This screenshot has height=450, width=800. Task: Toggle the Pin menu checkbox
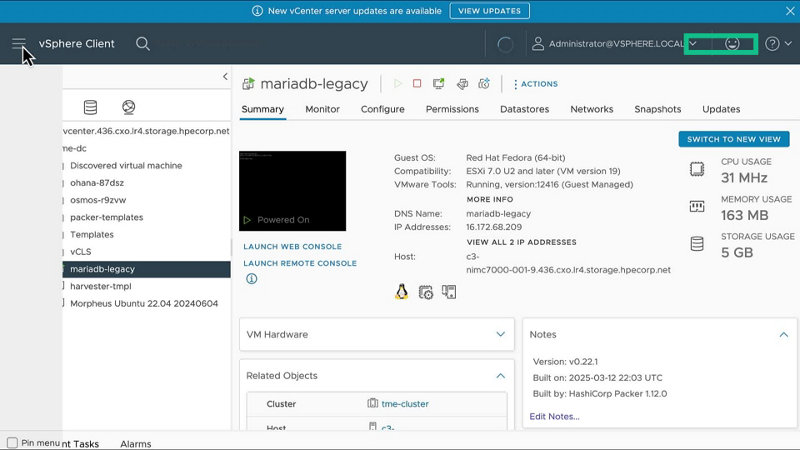click(x=12, y=442)
